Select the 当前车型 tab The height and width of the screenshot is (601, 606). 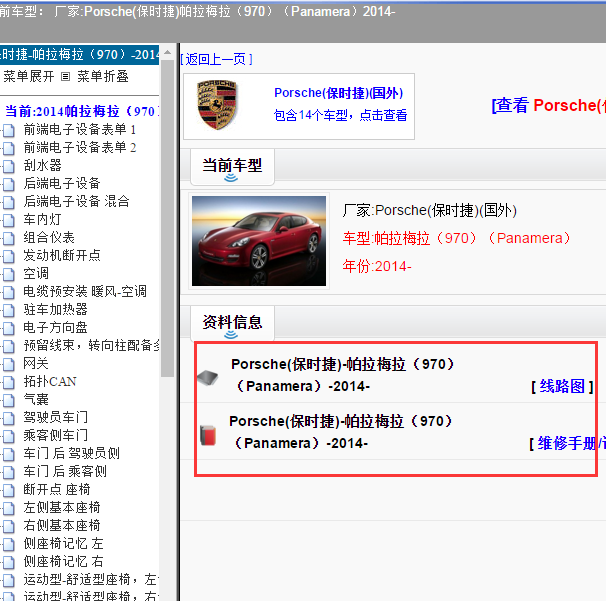[232, 165]
